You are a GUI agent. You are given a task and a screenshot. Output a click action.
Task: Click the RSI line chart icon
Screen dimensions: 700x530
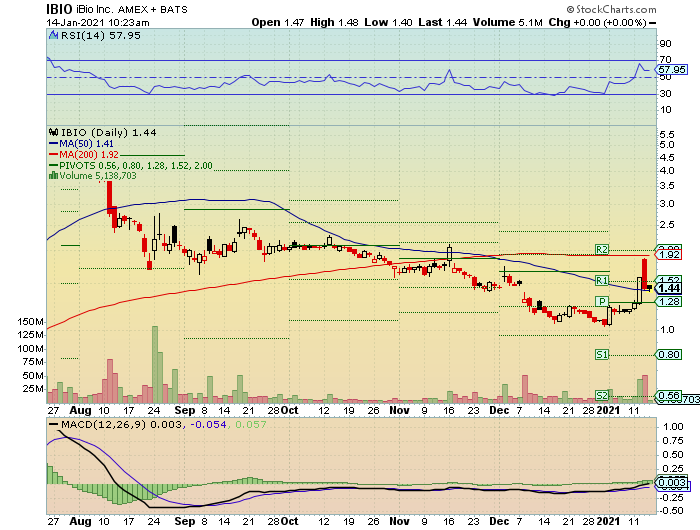(54, 35)
